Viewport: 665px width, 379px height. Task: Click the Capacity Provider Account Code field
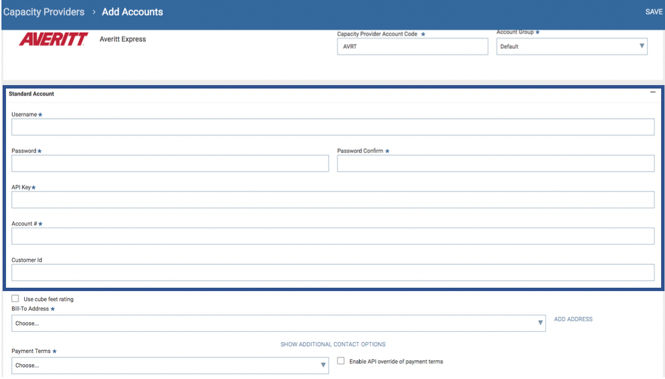tap(412, 47)
